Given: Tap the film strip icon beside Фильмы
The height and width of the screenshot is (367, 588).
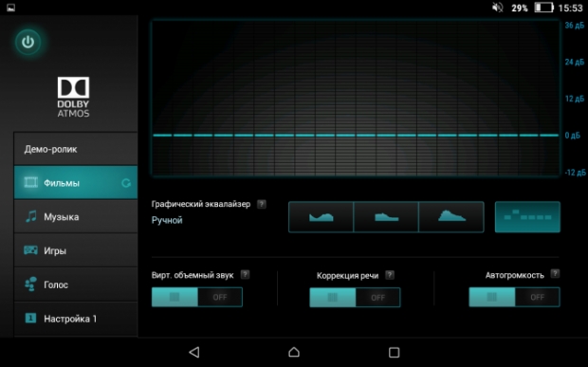Looking at the screenshot, I should 30,183.
